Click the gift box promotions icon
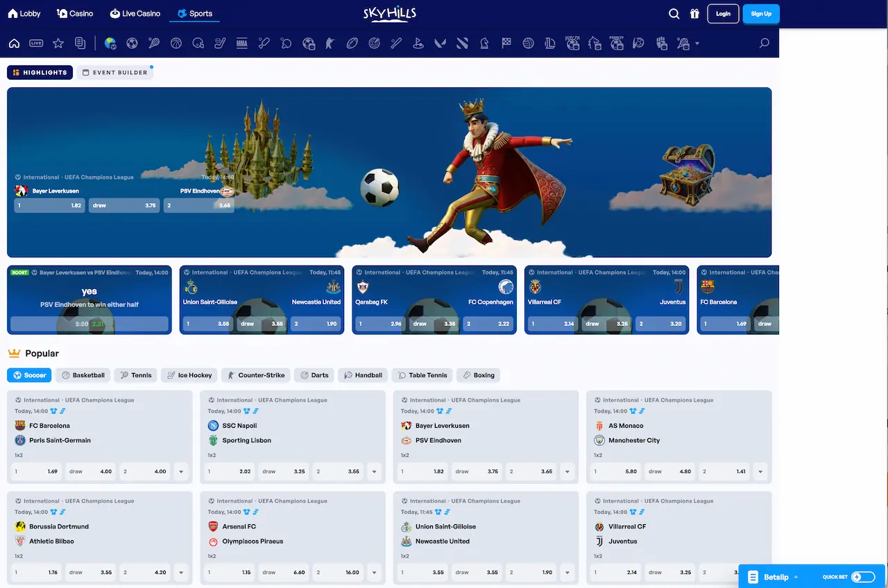This screenshot has width=888, height=588. [x=694, y=13]
